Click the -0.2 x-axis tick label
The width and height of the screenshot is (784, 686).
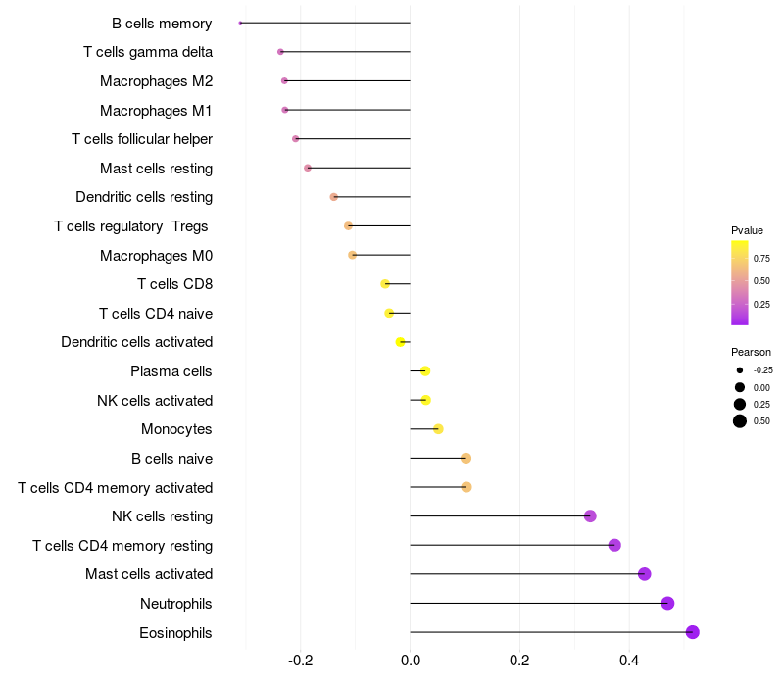pyautogui.click(x=301, y=661)
